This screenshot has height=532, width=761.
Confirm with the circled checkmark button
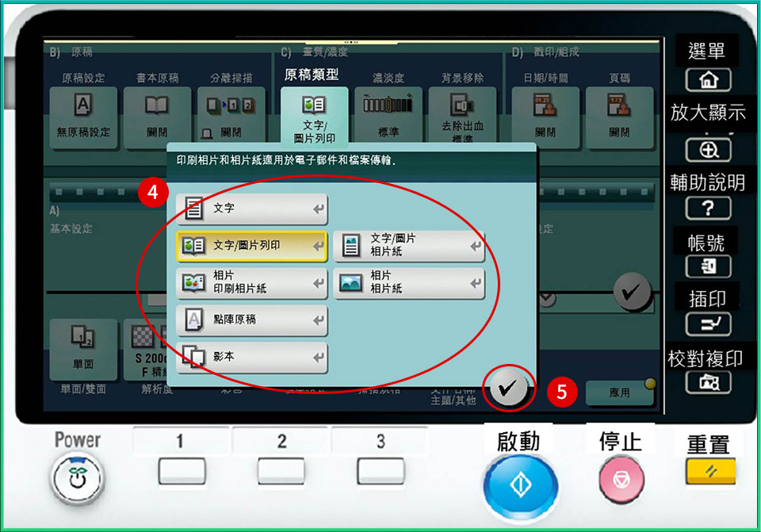(x=507, y=389)
